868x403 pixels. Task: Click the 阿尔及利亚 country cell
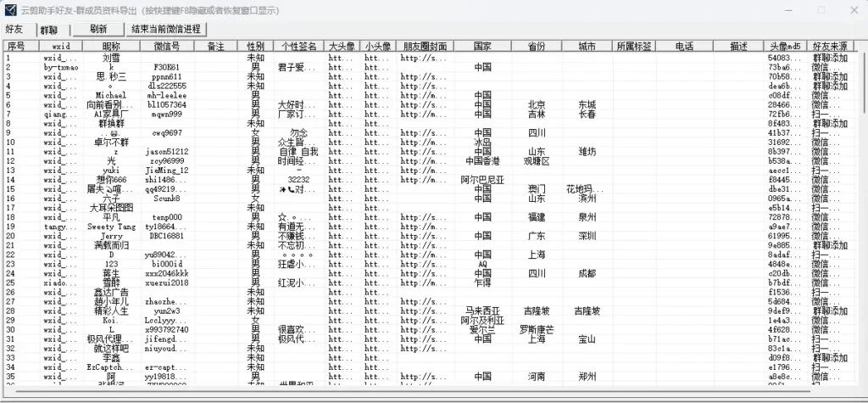pos(482,321)
